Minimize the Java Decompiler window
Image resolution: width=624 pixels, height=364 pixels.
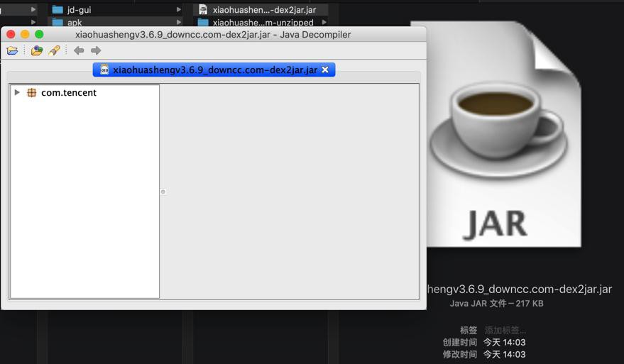pos(25,34)
